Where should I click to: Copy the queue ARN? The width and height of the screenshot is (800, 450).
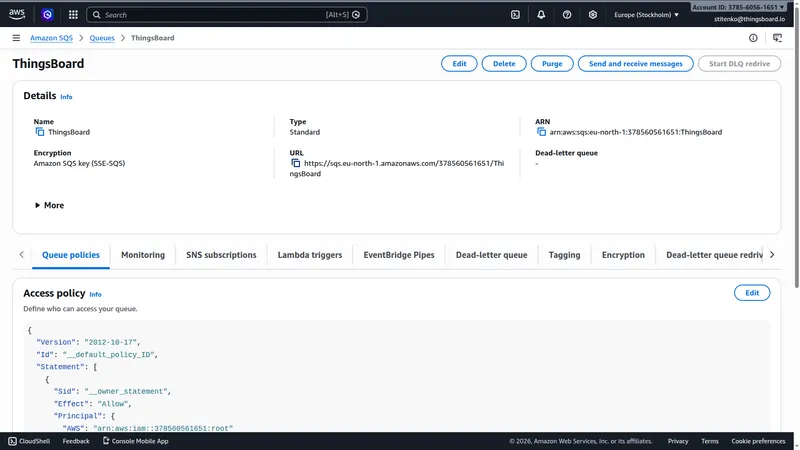coord(541,132)
